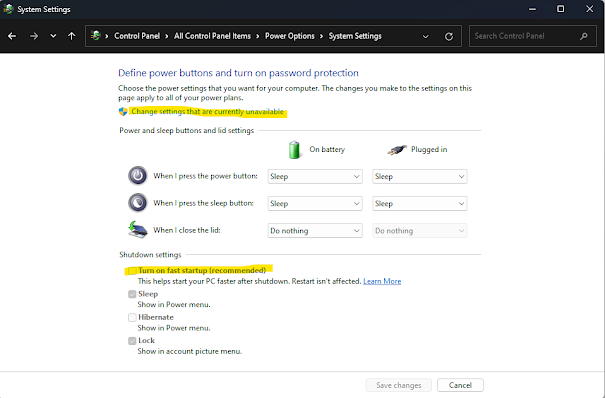605x398 pixels.
Task: Open power button On battery dropdown
Action: [x=315, y=177]
